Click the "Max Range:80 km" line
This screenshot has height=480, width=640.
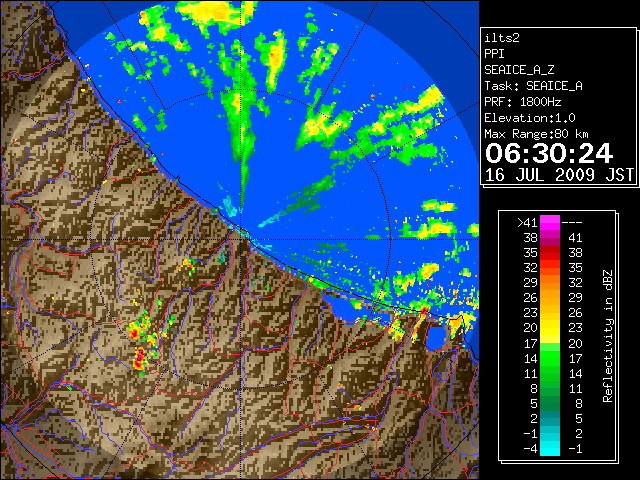pyautogui.click(x=536, y=134)
